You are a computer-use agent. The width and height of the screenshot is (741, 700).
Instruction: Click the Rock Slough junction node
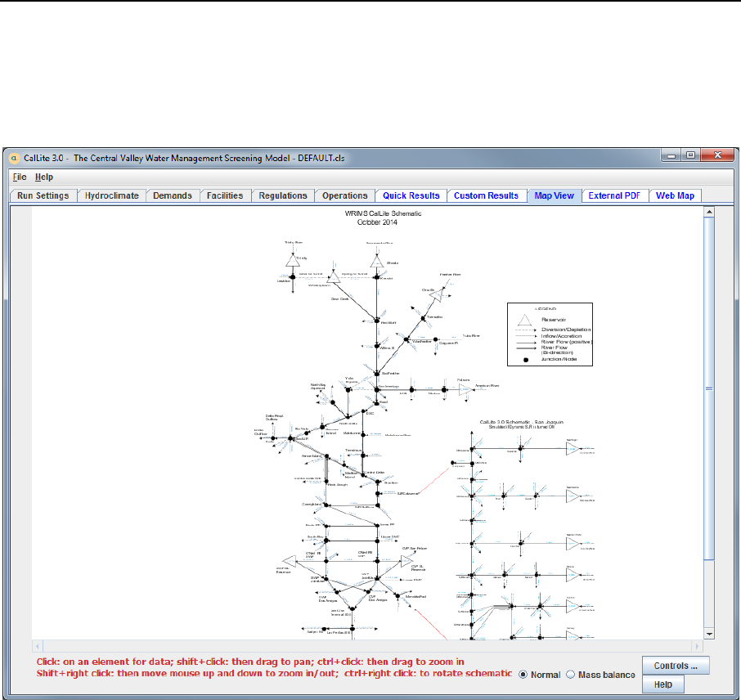[326, 482]
